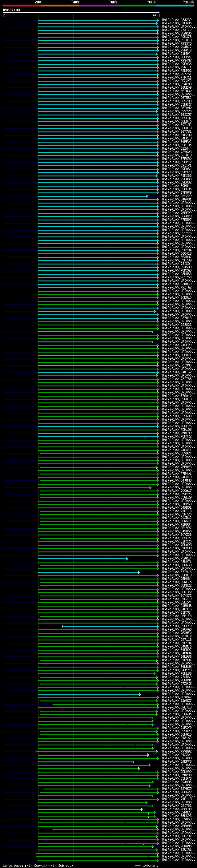Select the UniRef100_B7T9J6 label
The height and width of the screenshot is (868, 197).
(x=177, y=572)
